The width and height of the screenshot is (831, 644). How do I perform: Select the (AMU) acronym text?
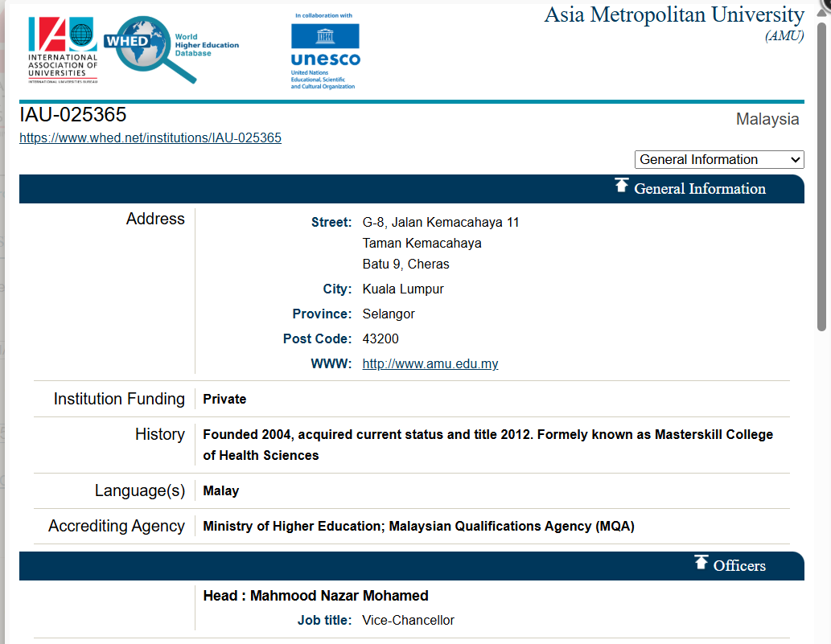pyautogui.click(x=784, y=36)
